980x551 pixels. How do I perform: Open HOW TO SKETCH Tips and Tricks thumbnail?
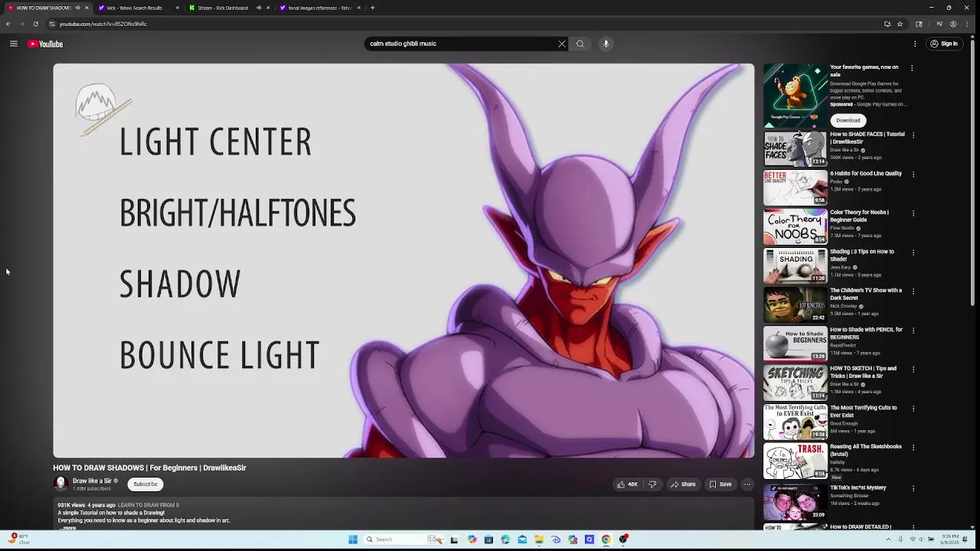pos(795,383)
